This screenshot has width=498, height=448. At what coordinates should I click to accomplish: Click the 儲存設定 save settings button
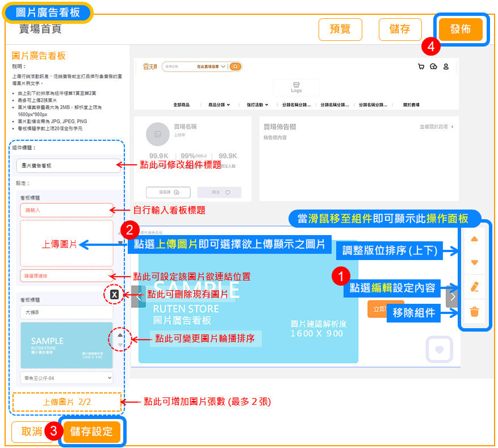pos(91,432)
